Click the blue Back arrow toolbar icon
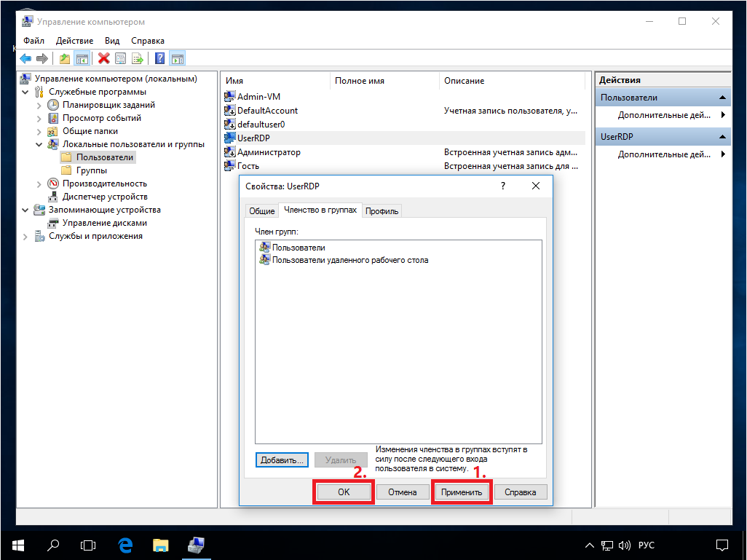 click(x=25, y=58)
